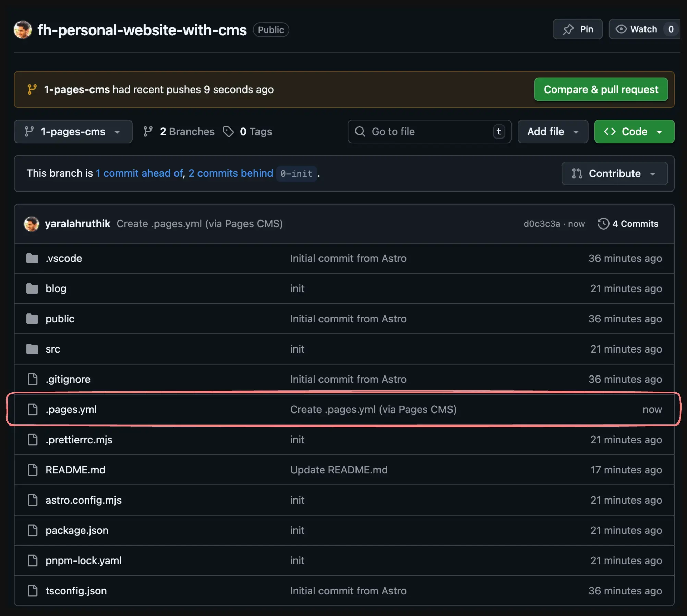
Task: Open the 1-pages-cms branch selector dropdown
Action: pyautogui.click(x=73, y=132)
